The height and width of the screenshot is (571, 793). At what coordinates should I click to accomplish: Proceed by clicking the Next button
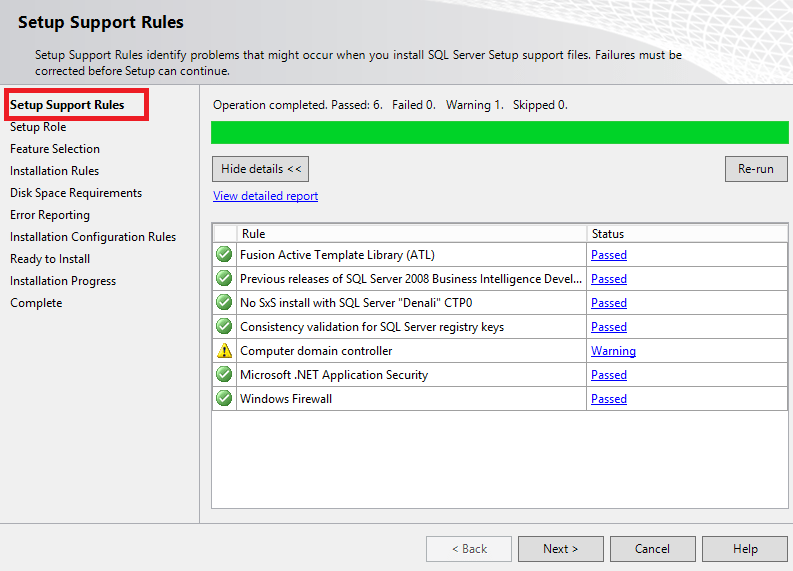pos(560,549)
